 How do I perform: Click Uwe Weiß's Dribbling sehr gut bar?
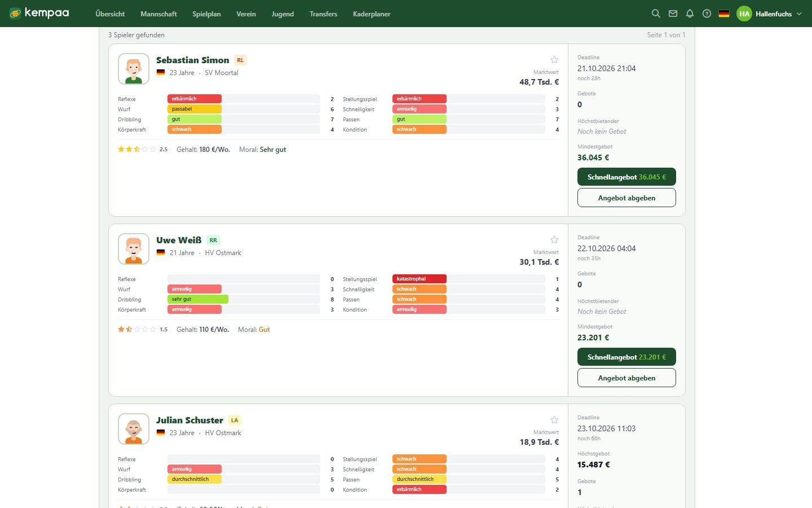[198, 299]
